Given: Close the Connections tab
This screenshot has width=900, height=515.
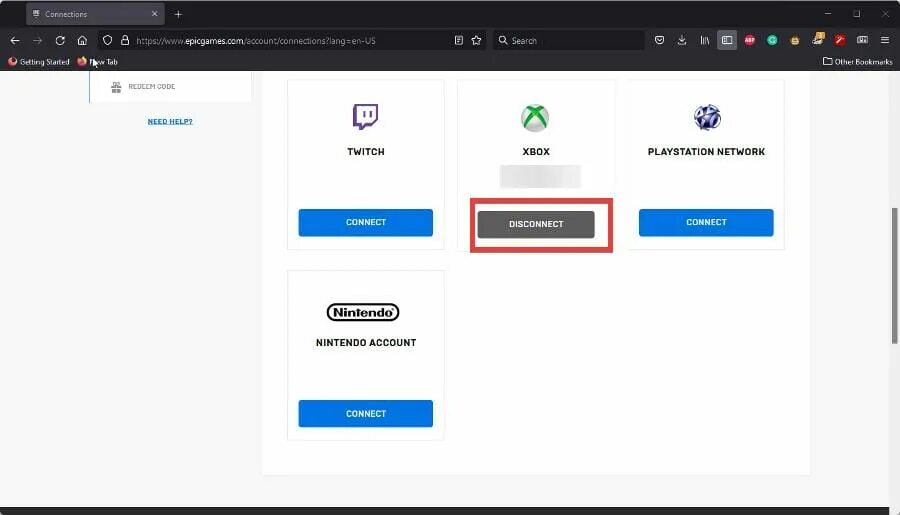Looking at the screenshot, I should tap(154, 14).
